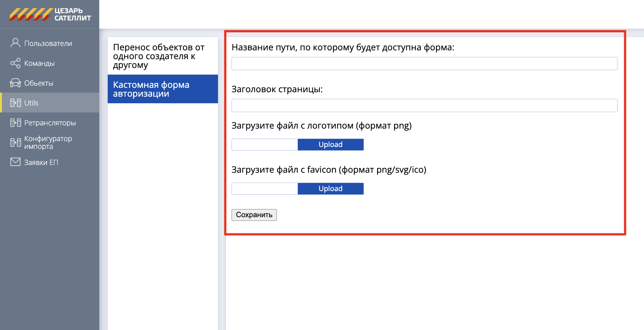The image size is (644, 330).
Task: Click the Заявки ЕП envelope icon
Action: (x=15, y=162)
